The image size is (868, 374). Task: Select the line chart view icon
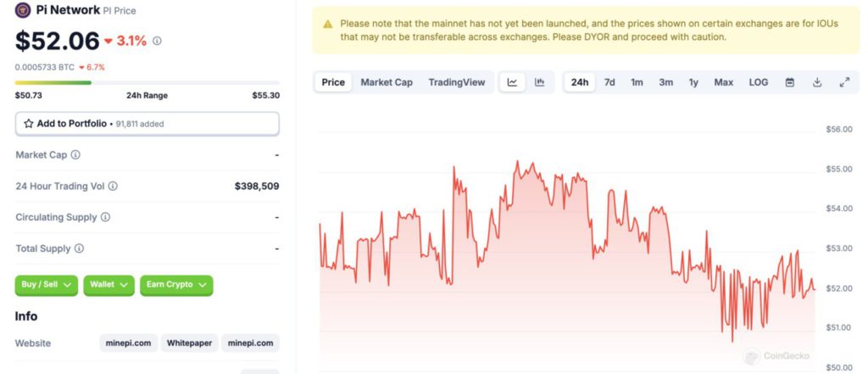click(x=512, y=82)
